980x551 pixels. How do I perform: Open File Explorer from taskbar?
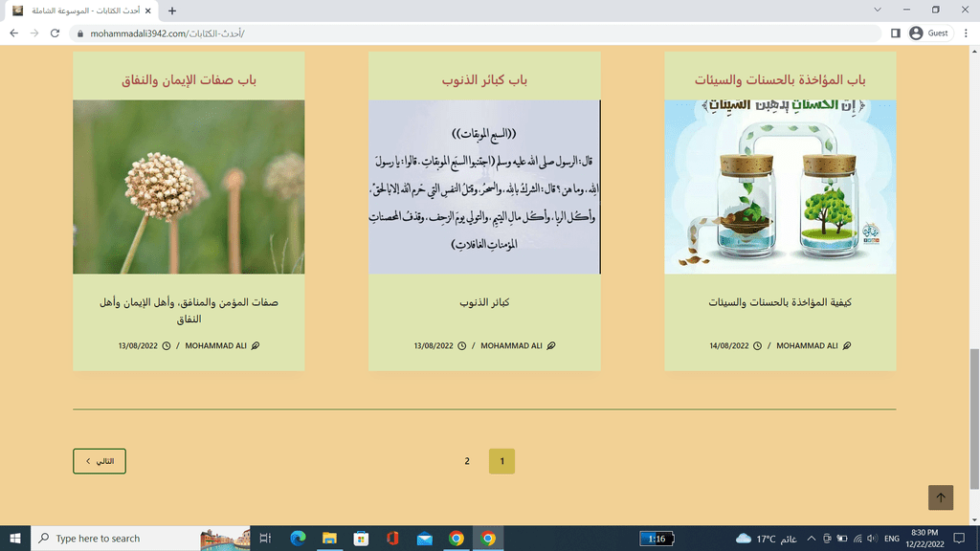point(329,538)
